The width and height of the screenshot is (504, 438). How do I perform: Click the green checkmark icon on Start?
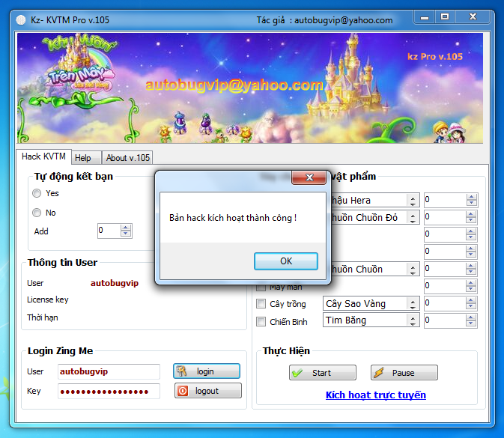[297, 373]
